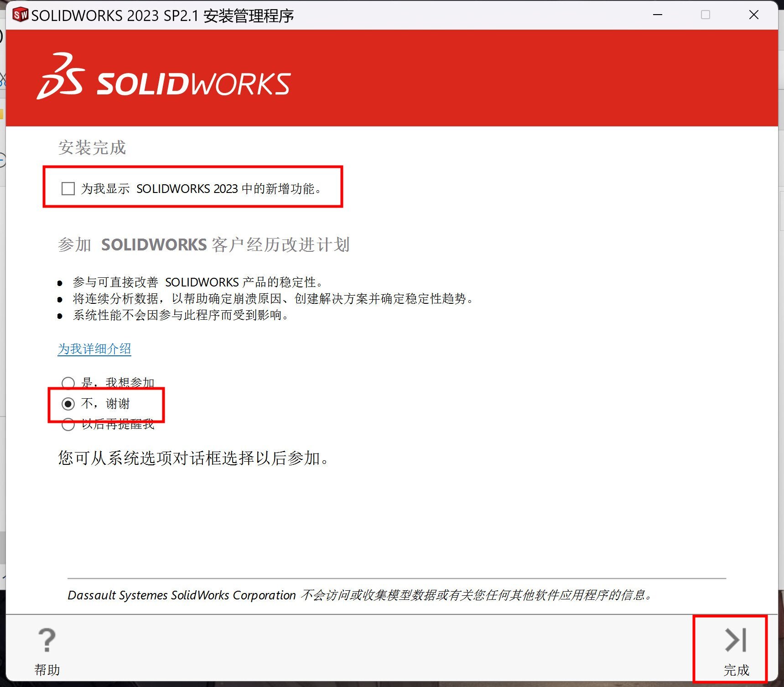Image resolution: width=784 pixels, height=687 pixels.
Task: Click the question mark help icon
Action: 47,640
